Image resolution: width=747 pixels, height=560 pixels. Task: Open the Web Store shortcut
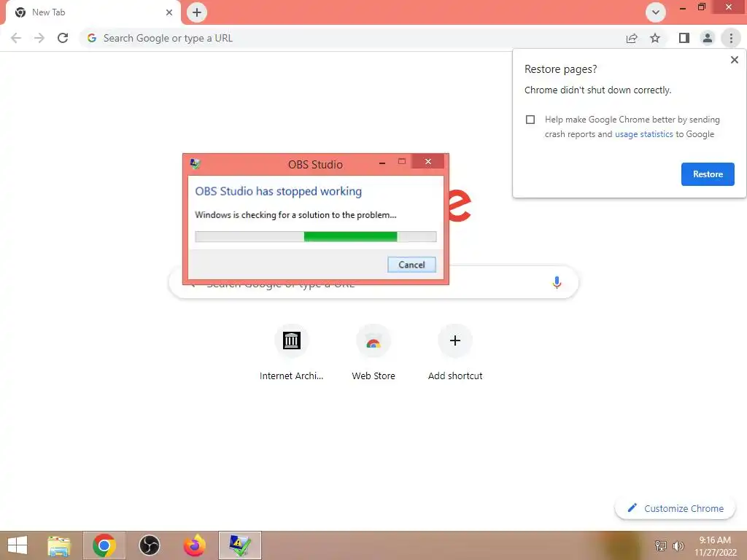pyautogui.click(x=373, y=352)
